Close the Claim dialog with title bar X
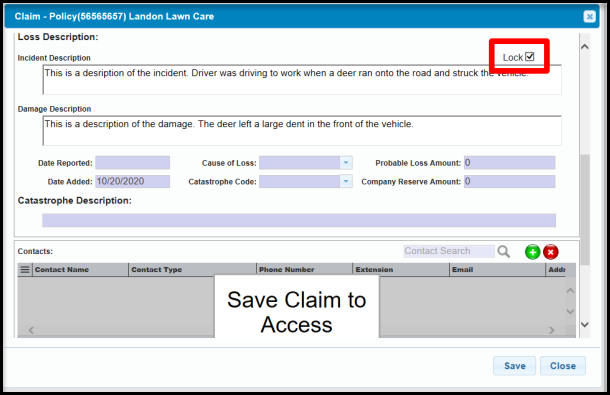 click(589, 17)
